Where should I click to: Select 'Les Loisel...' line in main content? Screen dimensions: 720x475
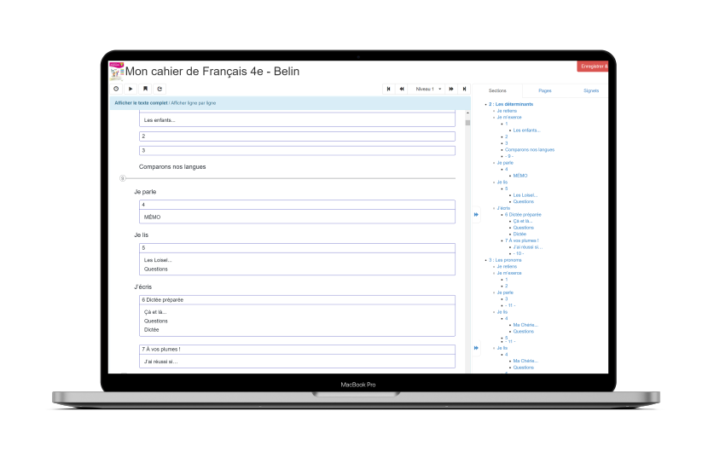pyautogui.click(x=158, y=260)
